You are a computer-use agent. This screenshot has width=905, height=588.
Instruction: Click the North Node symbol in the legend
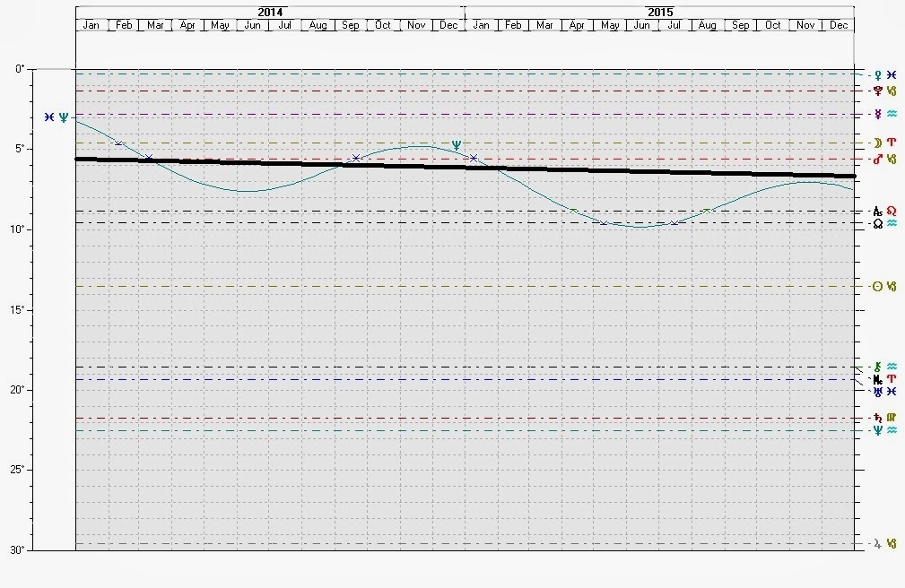pos(878,223)
